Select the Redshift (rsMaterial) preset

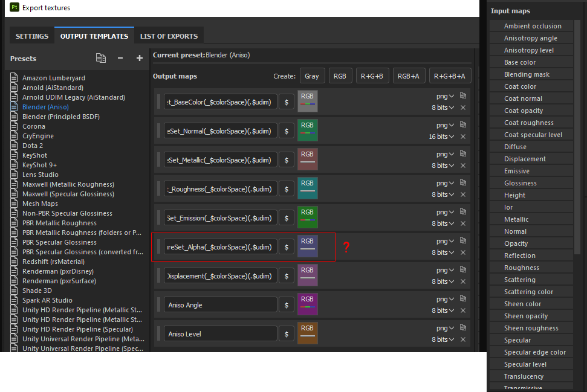(53, 262)
